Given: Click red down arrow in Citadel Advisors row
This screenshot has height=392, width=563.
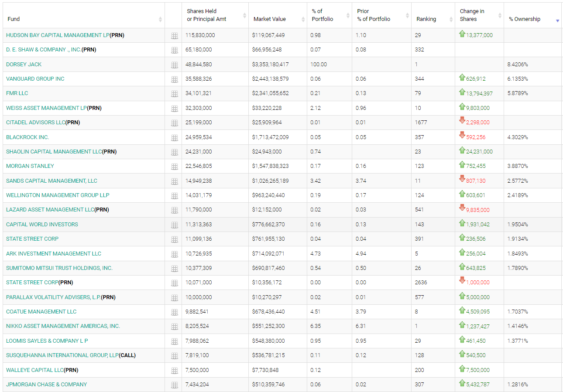Looking at the screenshot, I should [462, 121].
